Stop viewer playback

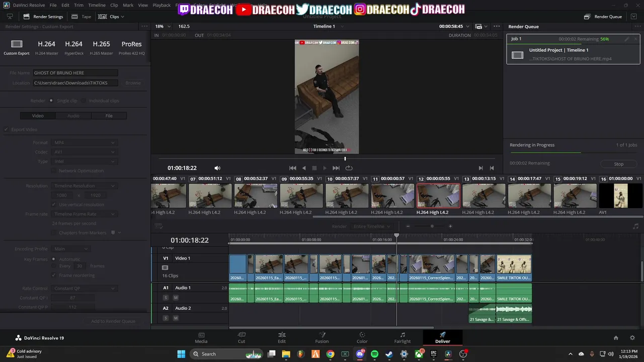tap(314, 168)
